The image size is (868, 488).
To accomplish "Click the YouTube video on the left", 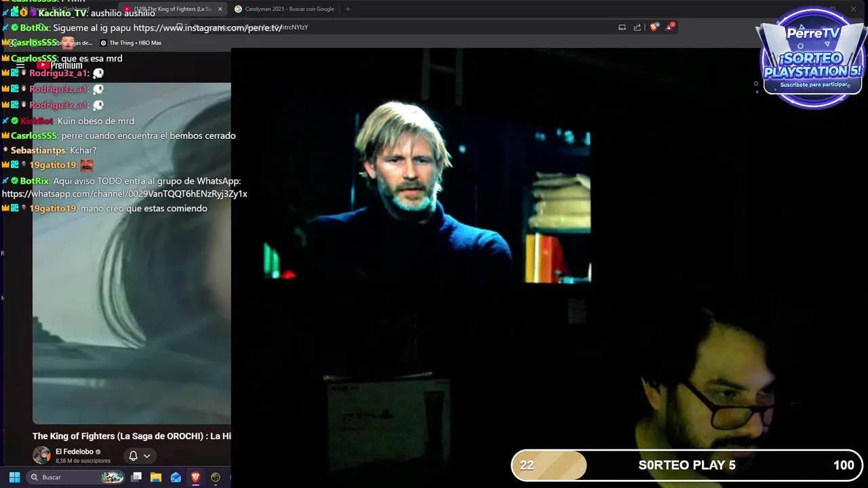I will coord(132,253).
